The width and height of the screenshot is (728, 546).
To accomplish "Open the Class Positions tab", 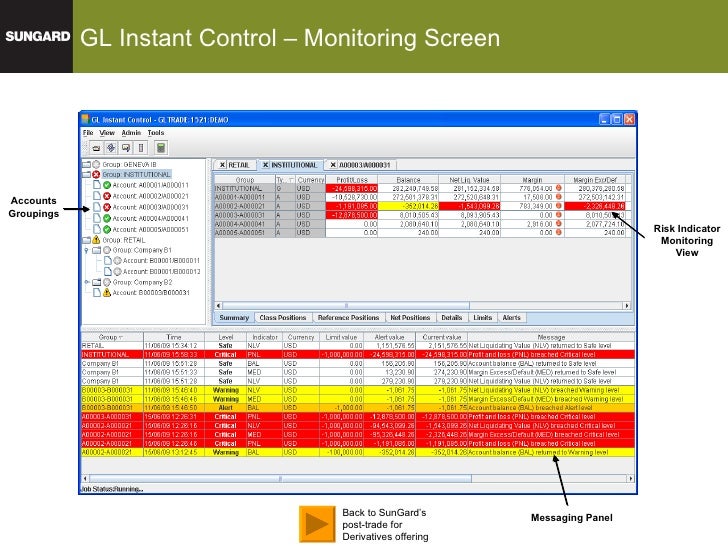I will (x=283, y=318).
